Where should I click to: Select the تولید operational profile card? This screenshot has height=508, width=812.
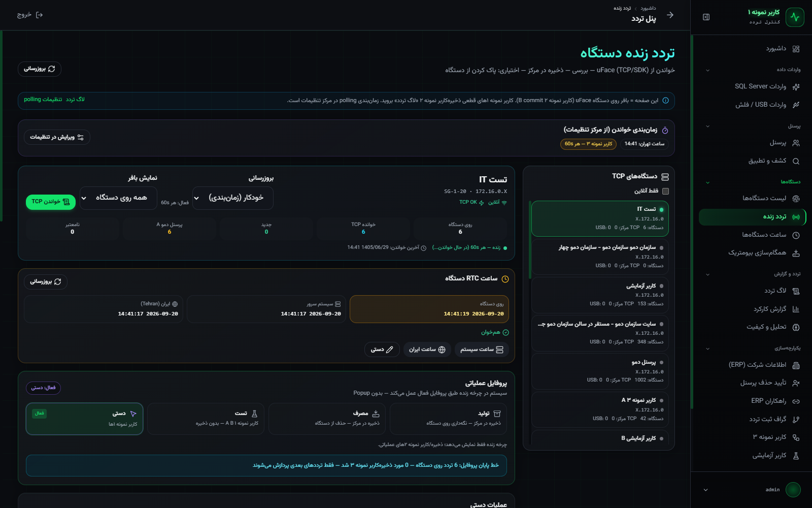pyautogui.click(x=448, y=419)
